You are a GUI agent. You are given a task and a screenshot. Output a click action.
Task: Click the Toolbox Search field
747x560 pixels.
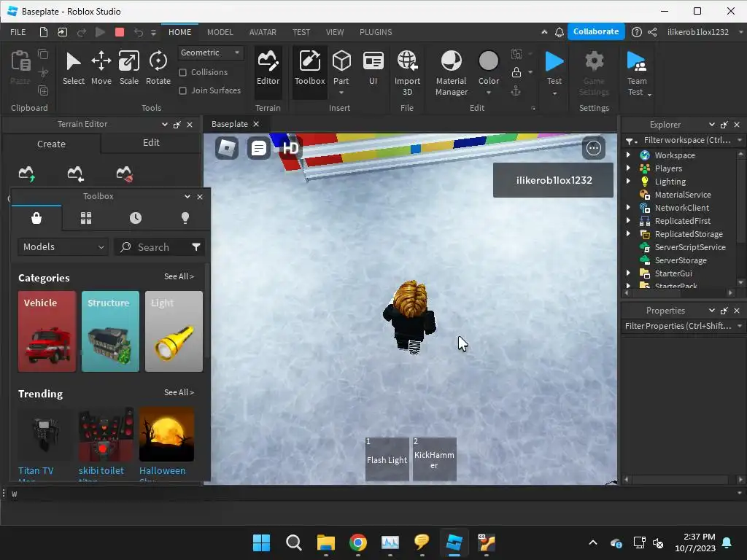[x=153, y=247]
